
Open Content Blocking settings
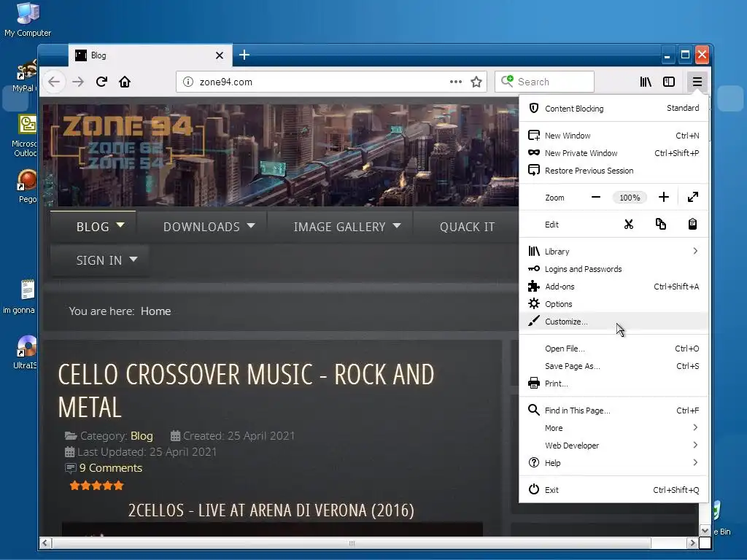(614, 109)
